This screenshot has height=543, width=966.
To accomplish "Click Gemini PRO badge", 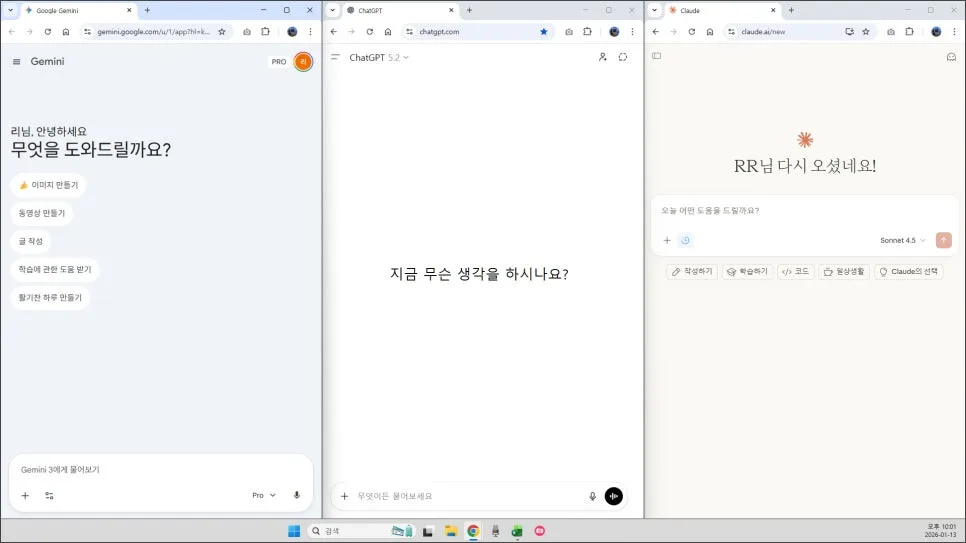I will 279,62.
